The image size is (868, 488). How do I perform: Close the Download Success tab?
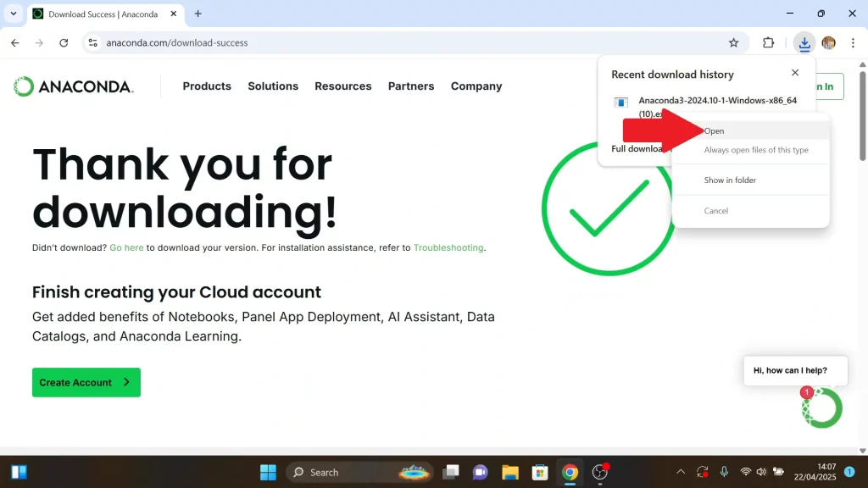[173, 14]
